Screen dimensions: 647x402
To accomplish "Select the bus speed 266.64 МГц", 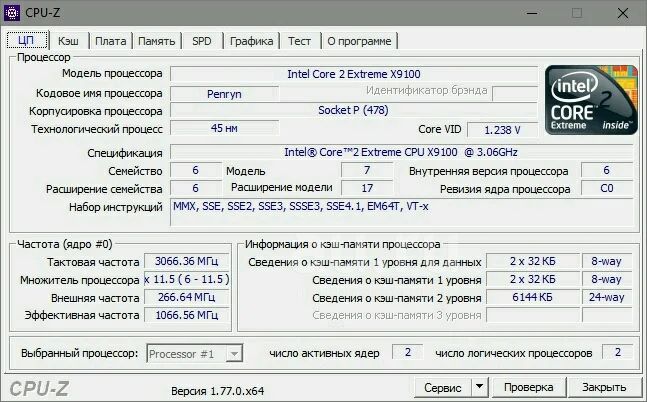I will (x=187, y=297).
